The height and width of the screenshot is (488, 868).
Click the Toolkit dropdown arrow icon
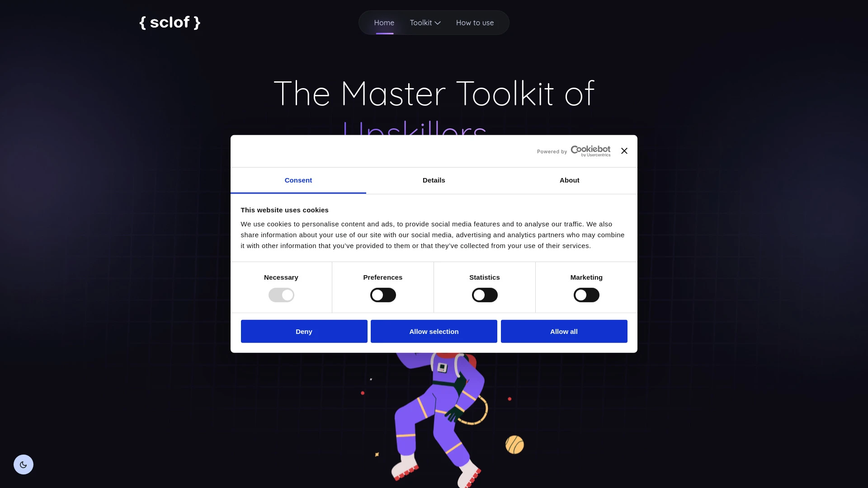438,22
